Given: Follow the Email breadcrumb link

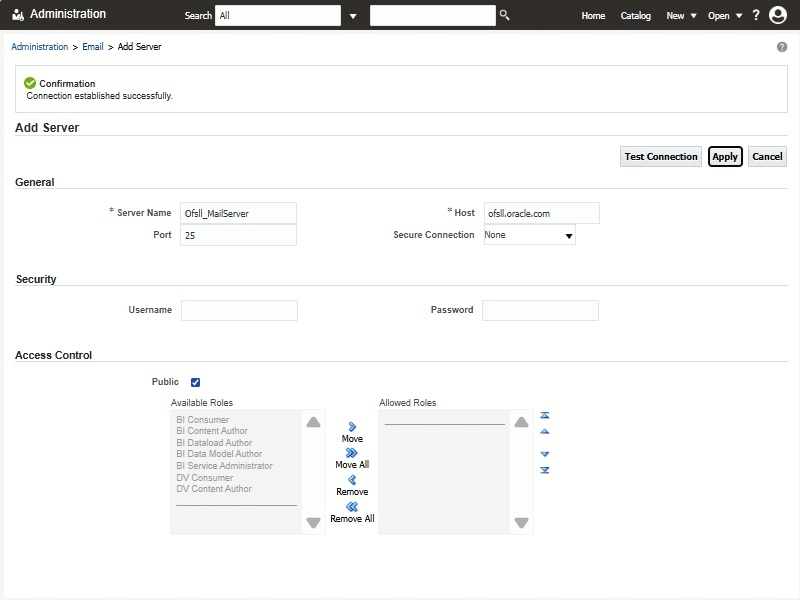Looking at the screenshot, I should 93,47.
